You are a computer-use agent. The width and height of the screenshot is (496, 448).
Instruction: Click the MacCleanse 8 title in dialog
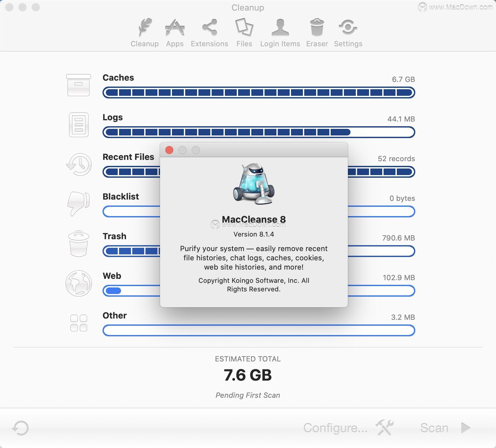point(254,219)
